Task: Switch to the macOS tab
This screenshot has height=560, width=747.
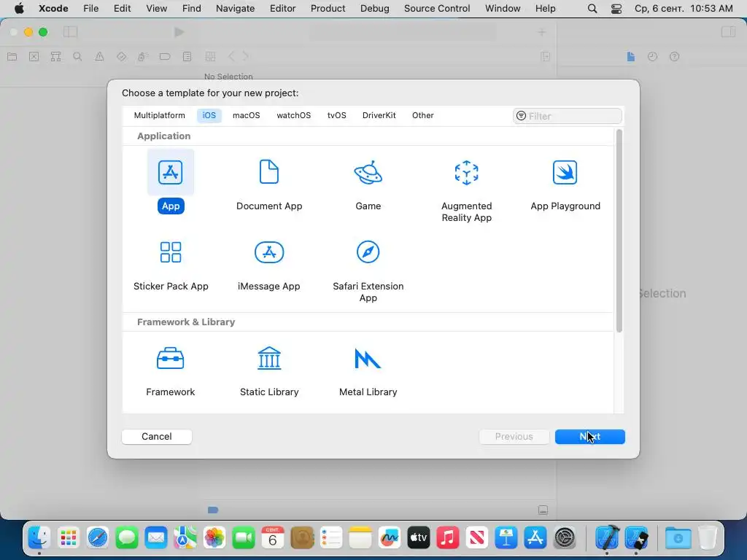Action: pyautogui.click(x=247, y=115)
